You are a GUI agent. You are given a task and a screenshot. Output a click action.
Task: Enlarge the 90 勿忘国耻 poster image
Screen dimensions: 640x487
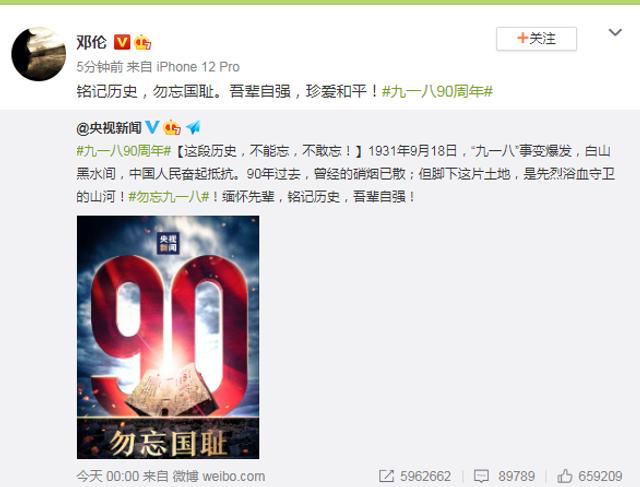(x=168, y=337)
